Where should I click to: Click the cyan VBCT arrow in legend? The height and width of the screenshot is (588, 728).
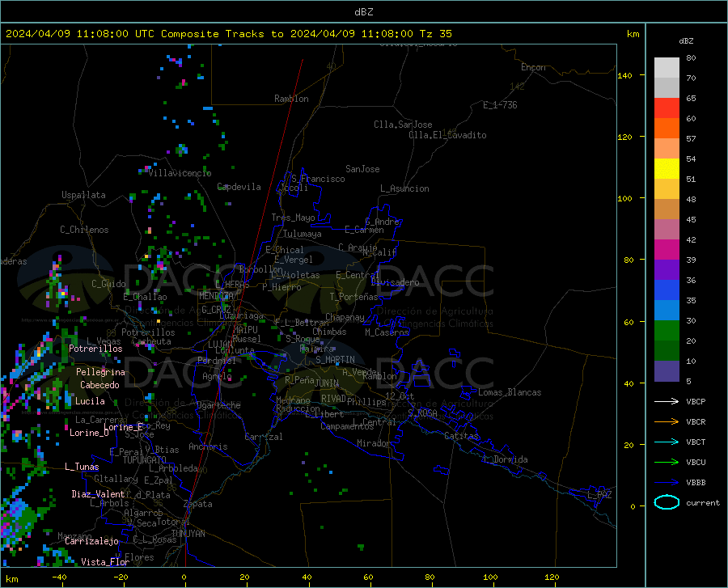point(667,442)
